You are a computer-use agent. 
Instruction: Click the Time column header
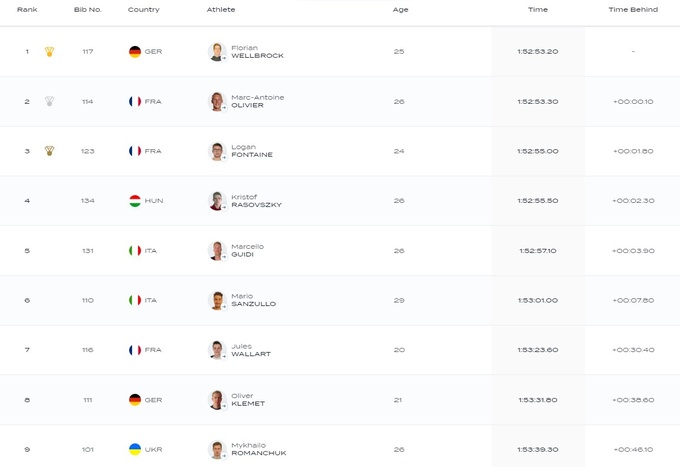click(x=537, y=9)
